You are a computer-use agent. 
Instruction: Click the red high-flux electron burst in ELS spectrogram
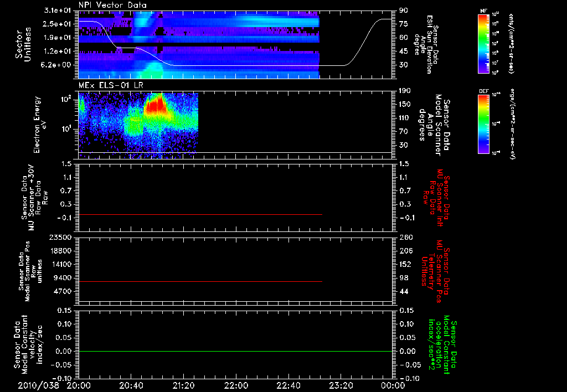(156, 105)
